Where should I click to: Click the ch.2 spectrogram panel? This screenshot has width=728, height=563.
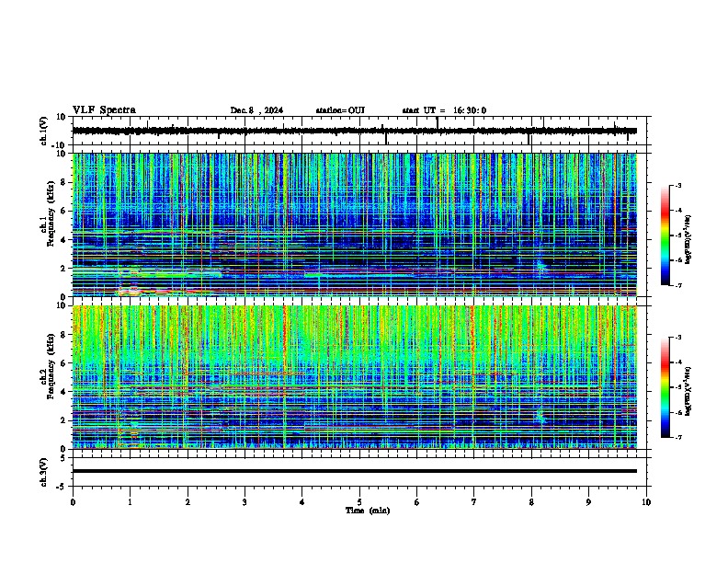click(355, 377)
